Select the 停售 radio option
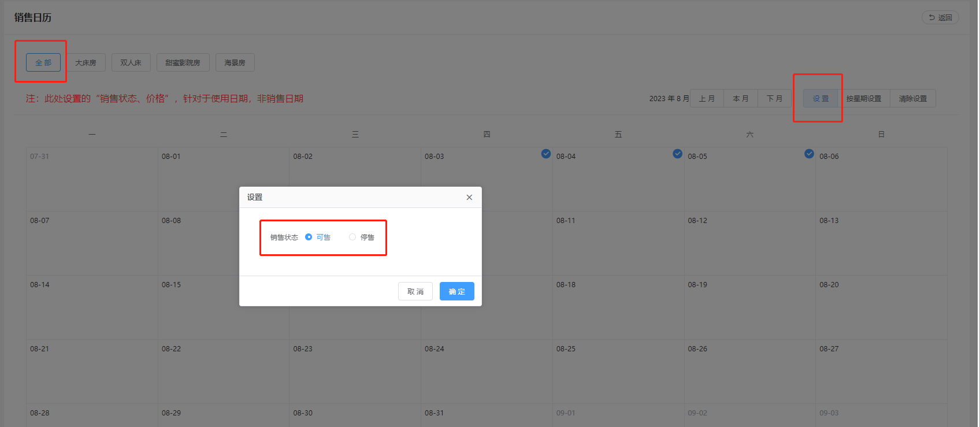Screen dimensions: 980x427 point(352,237)
